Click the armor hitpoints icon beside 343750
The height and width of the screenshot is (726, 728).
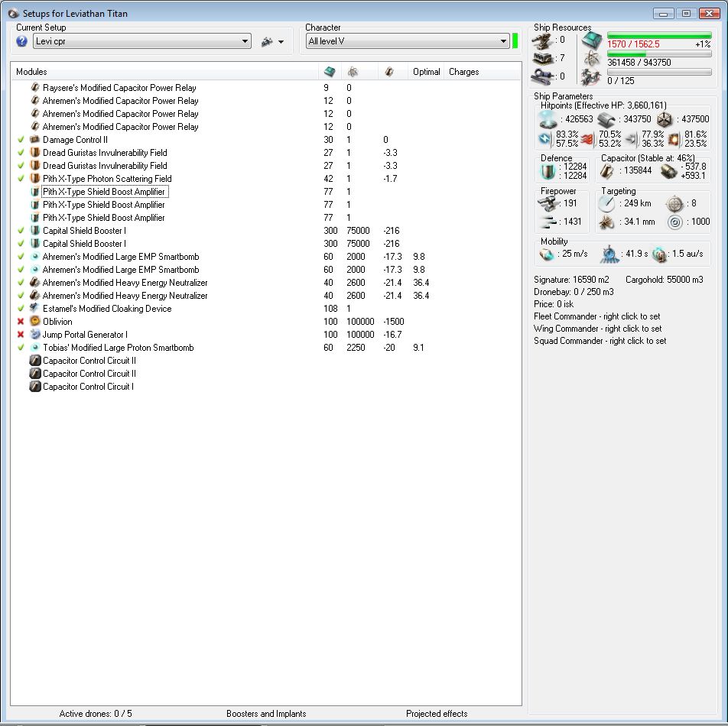(606, 120)
